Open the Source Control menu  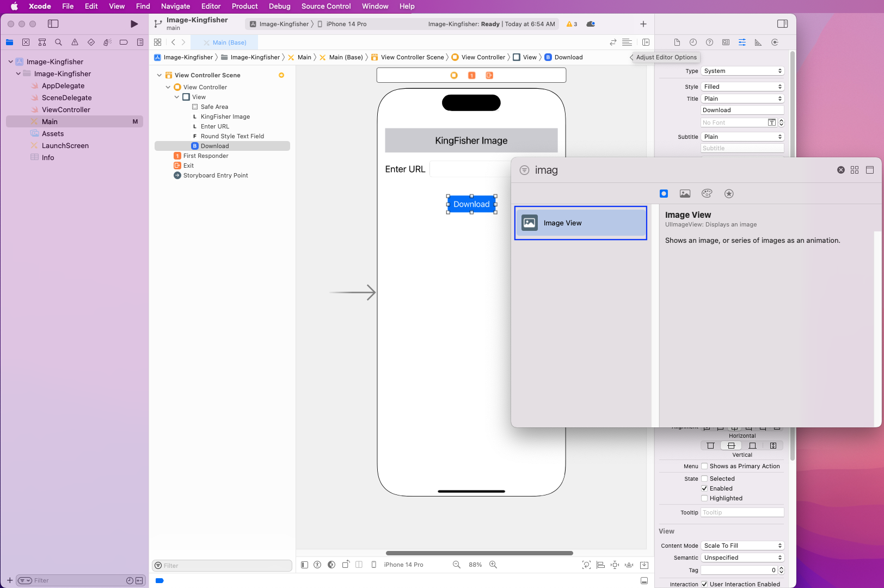tap(326, 7)
